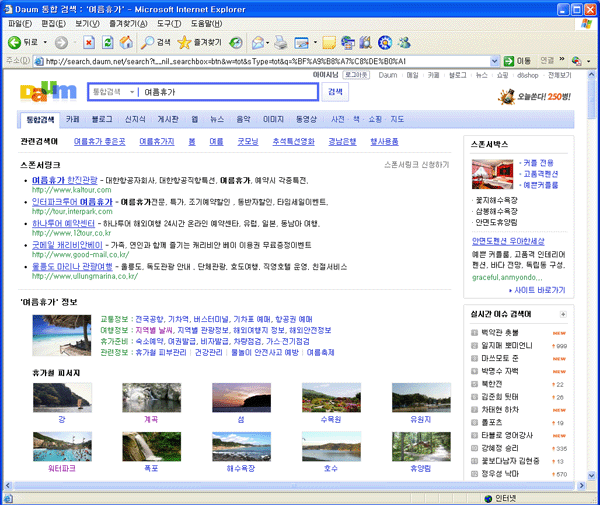Click the page icon in address bar

39,61
